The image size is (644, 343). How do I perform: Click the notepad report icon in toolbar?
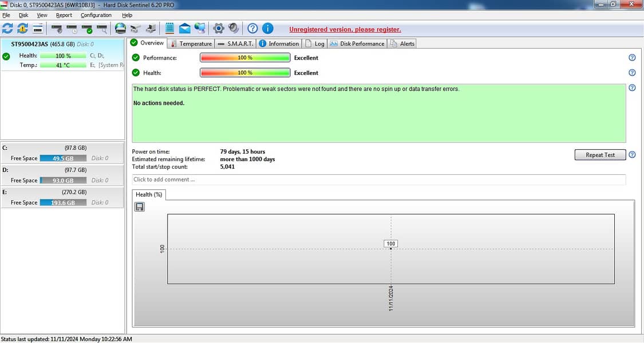(x=170, y=28)
